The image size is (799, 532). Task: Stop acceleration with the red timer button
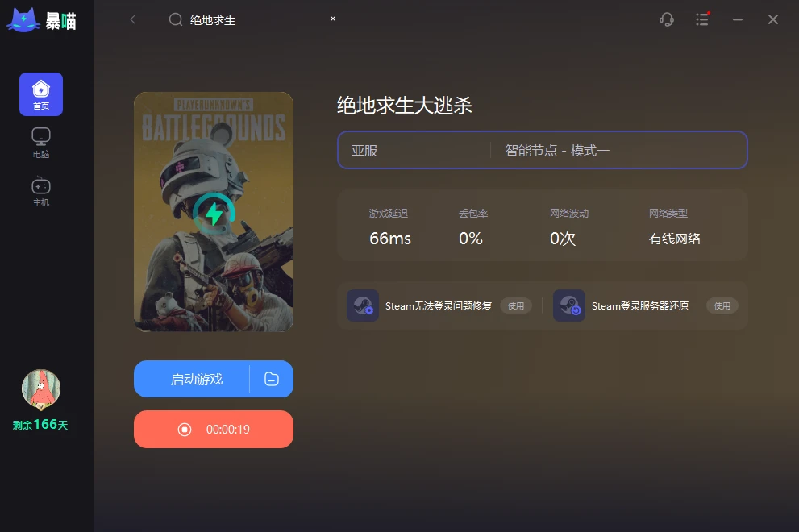(x=214, y=430)
